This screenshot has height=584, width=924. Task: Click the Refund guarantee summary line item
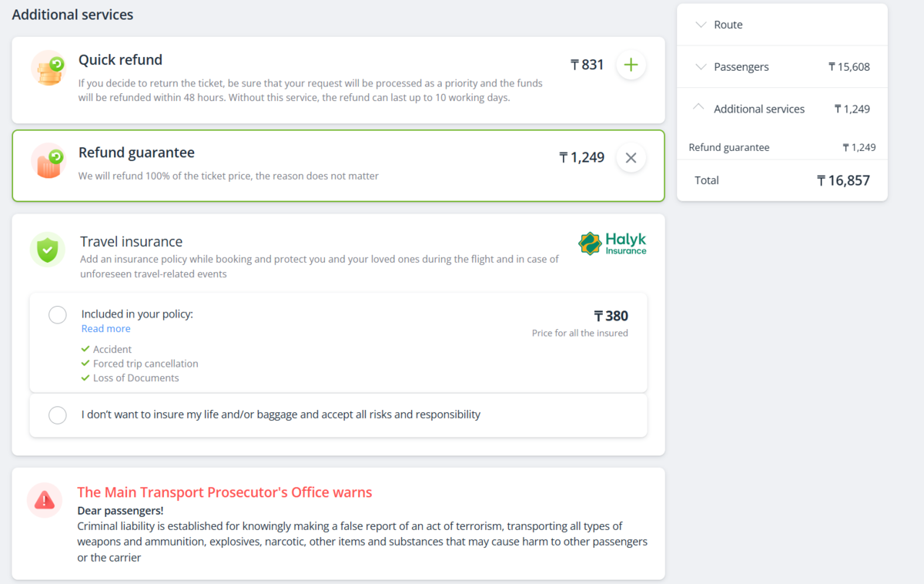(x=782, y=147)
